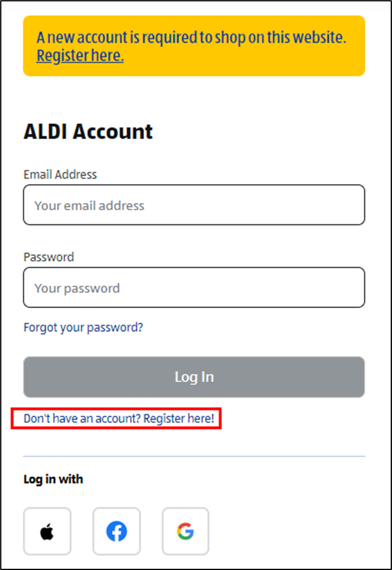Submit the login form

click(194, 377)
